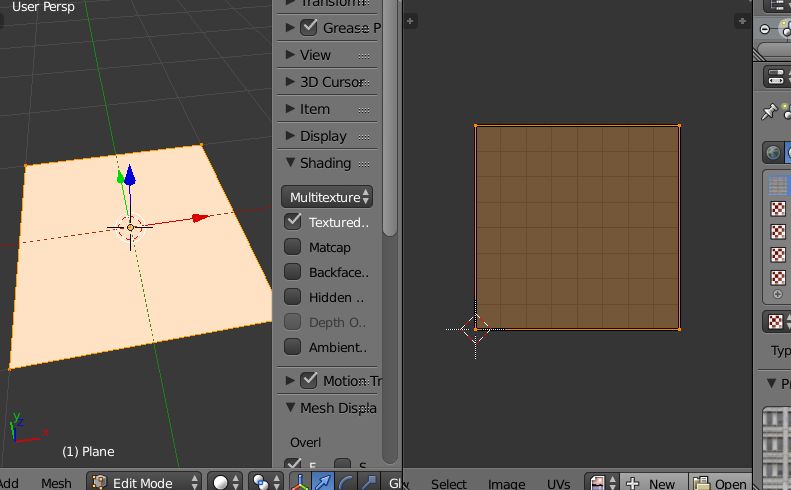The height and width of the screenshot is (490, 791).
Task: Open the Add menu in 3D view header
Action: coord(9,483)
